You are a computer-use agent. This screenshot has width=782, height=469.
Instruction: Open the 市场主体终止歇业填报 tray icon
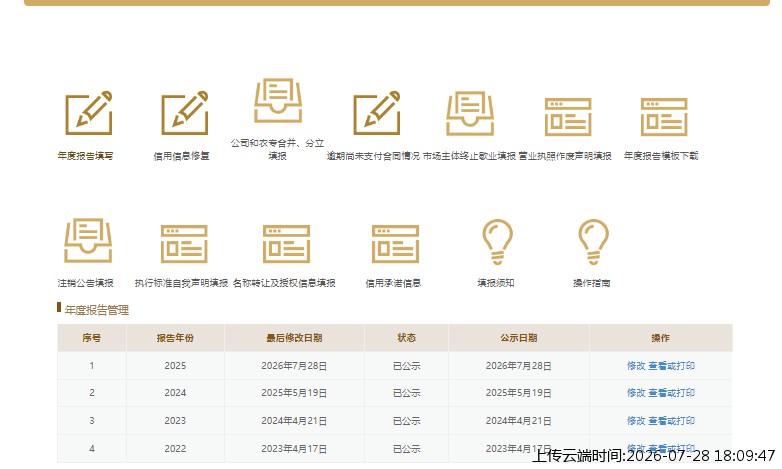[470, 113]
